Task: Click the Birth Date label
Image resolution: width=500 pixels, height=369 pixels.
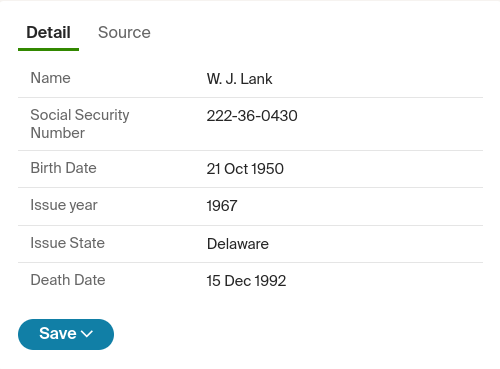Action: tap(64, 168)
